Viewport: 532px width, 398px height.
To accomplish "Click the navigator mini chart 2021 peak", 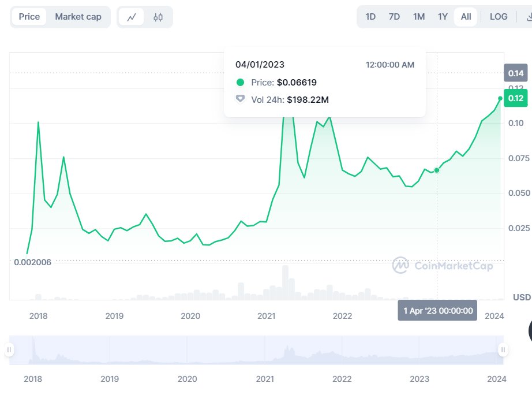I will tap(288, 354).
